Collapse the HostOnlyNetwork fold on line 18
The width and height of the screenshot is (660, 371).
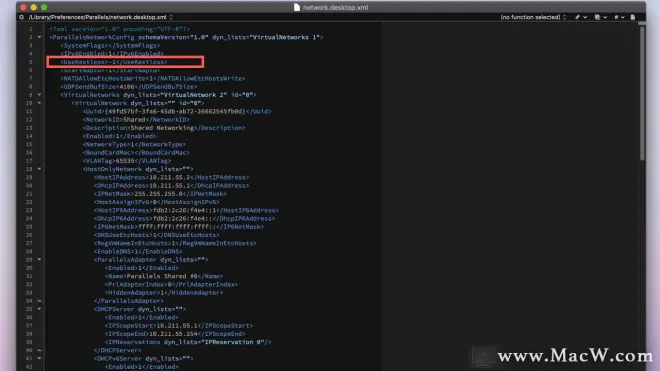tap(39, 169)
